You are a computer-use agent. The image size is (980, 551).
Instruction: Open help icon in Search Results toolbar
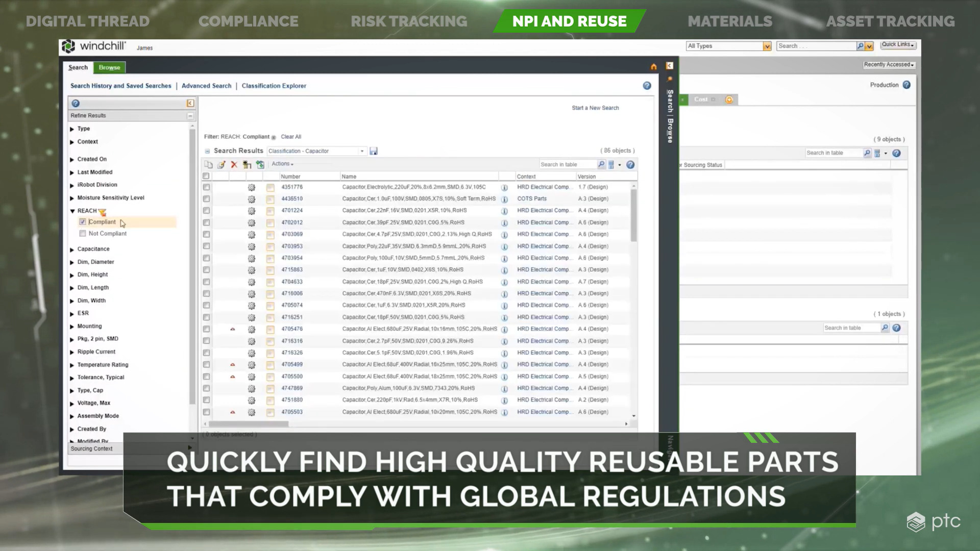coord(630,164)
